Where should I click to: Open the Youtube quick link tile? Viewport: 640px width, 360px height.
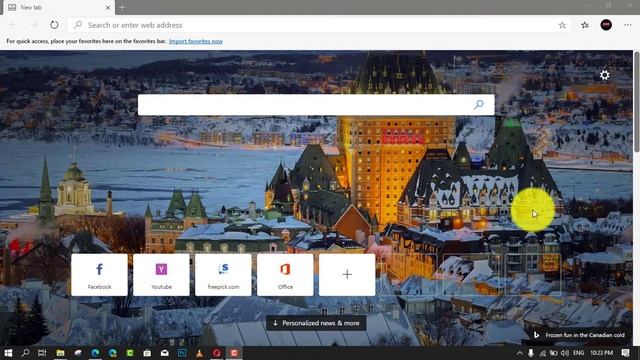click(x=161, y=275)
